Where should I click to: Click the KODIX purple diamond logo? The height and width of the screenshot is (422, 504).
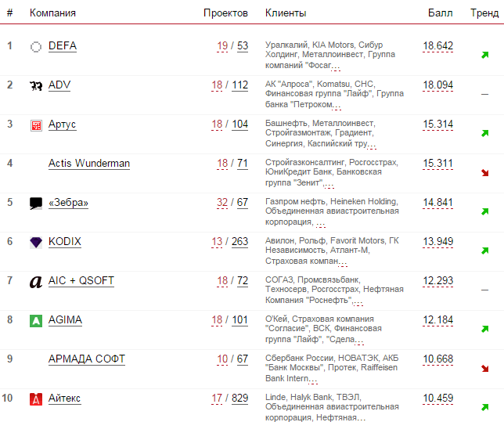(x=35, y=243)
